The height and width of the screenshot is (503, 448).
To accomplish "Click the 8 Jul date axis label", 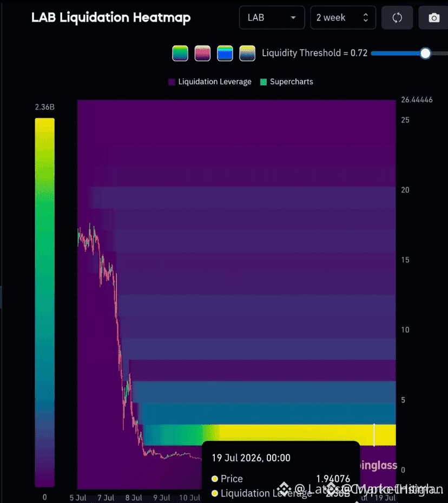I will pos(134,498).
